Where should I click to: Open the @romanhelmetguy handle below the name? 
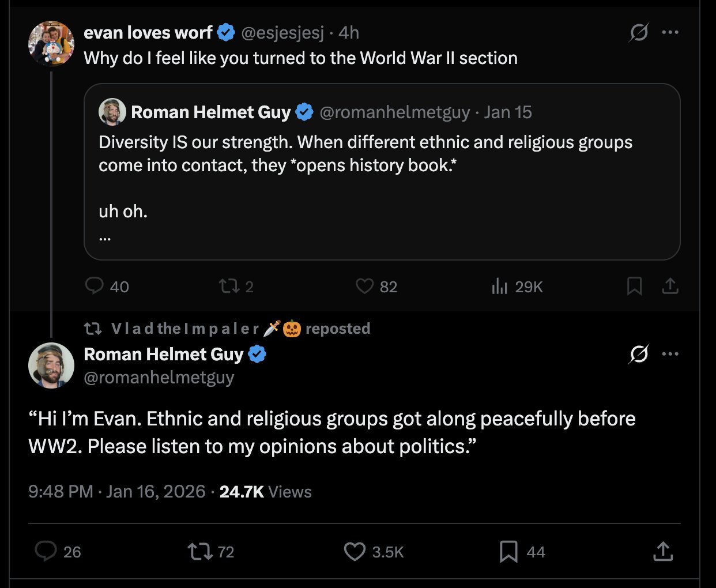[x=159, y=378]
